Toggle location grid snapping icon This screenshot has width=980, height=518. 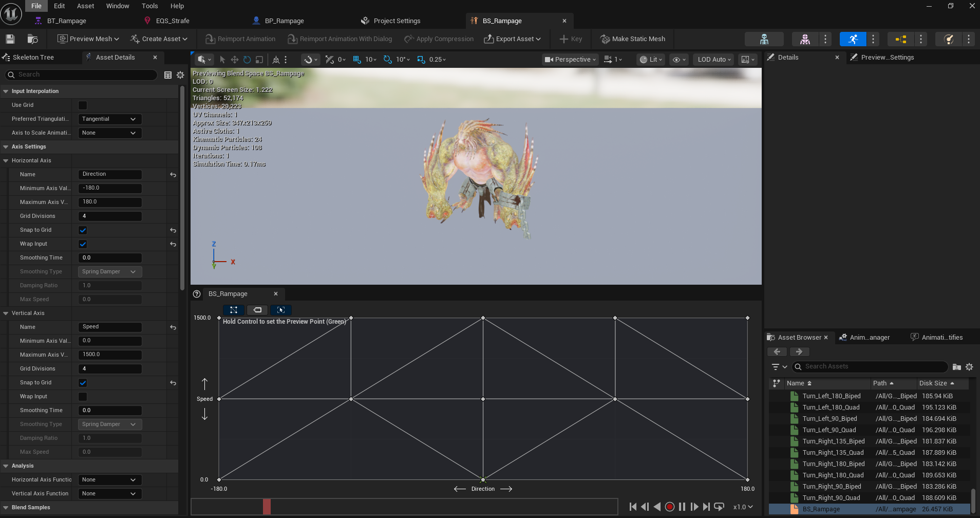coord(357,60)
